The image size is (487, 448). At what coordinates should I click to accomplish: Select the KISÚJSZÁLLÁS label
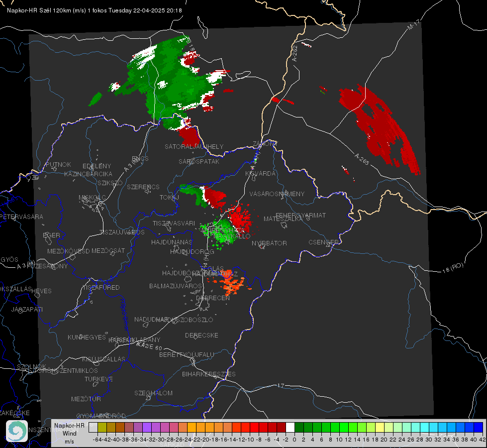click(x=103, y=359)
